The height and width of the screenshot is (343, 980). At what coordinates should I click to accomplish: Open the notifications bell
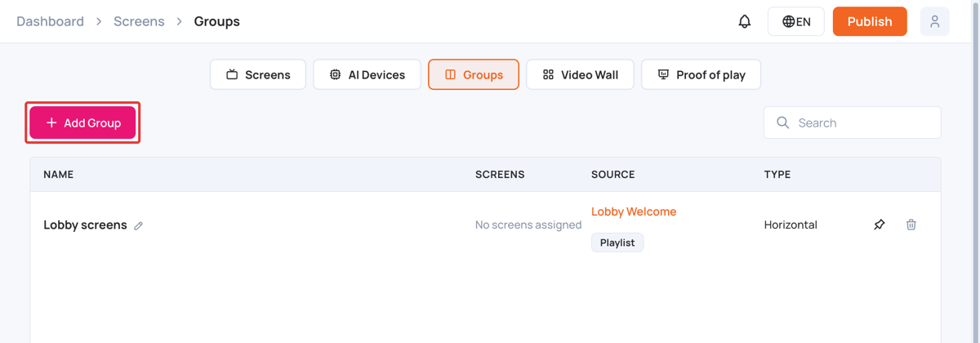pos(745,21)
